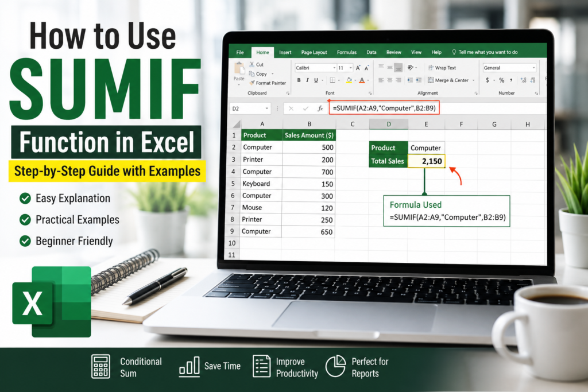Select column D header
The image size is (588, 392).
pyautogui.click(x=389, y=124)
